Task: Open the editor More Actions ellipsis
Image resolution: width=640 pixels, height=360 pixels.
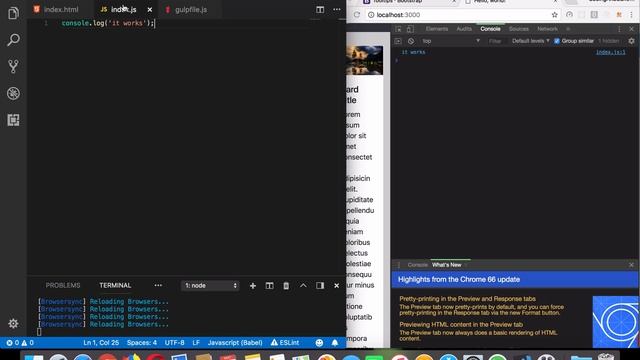Action: tap(337, 9)
